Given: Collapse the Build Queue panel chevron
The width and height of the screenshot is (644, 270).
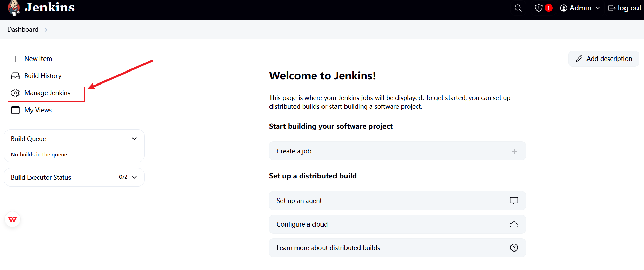Looking at the screenshot, I should [134, 139].
